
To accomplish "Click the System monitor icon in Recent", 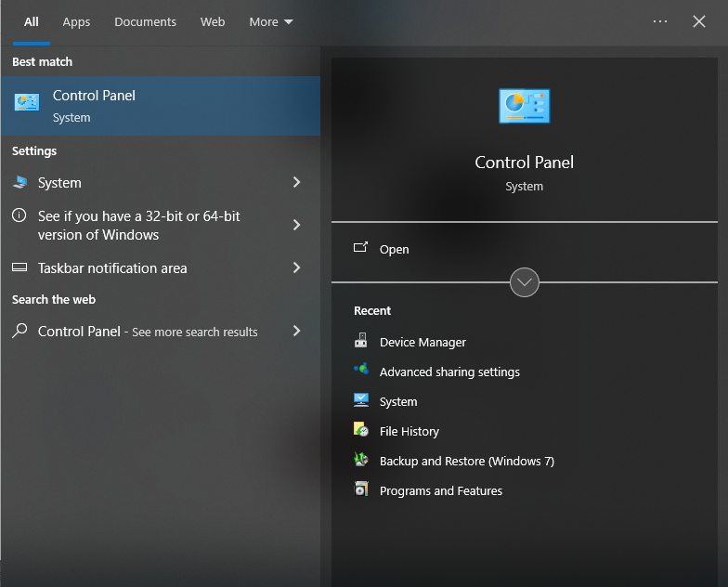I will point(361,400).
